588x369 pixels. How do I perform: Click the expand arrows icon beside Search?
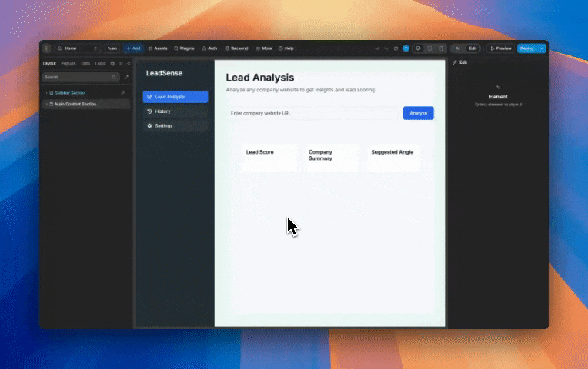tap(126, 77)
